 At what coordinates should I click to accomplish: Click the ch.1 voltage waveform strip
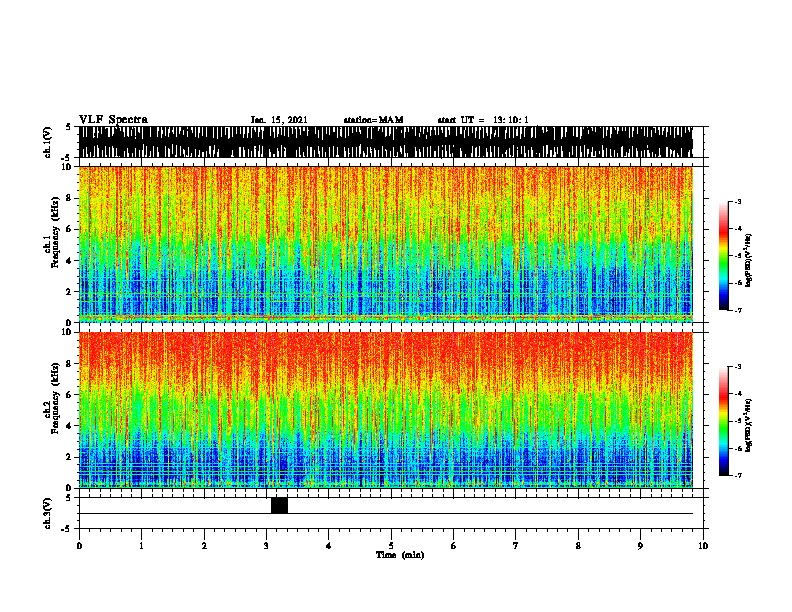tap(385, 142)
